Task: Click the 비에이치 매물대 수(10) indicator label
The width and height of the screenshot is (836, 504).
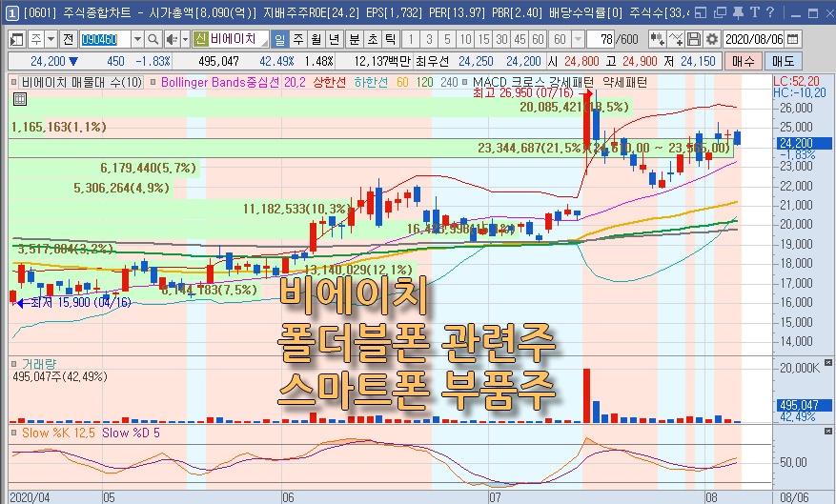Action: coord(81,82)
